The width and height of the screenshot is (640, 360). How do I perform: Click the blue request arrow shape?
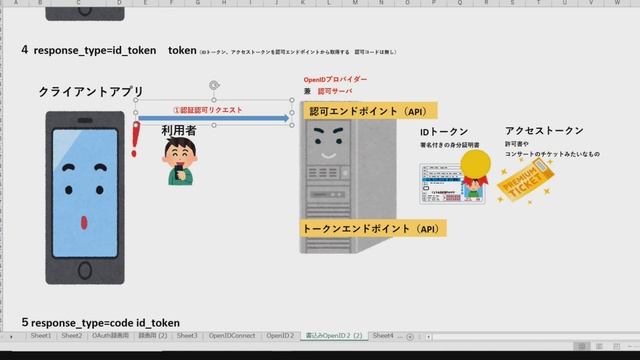tap(214, 118)
